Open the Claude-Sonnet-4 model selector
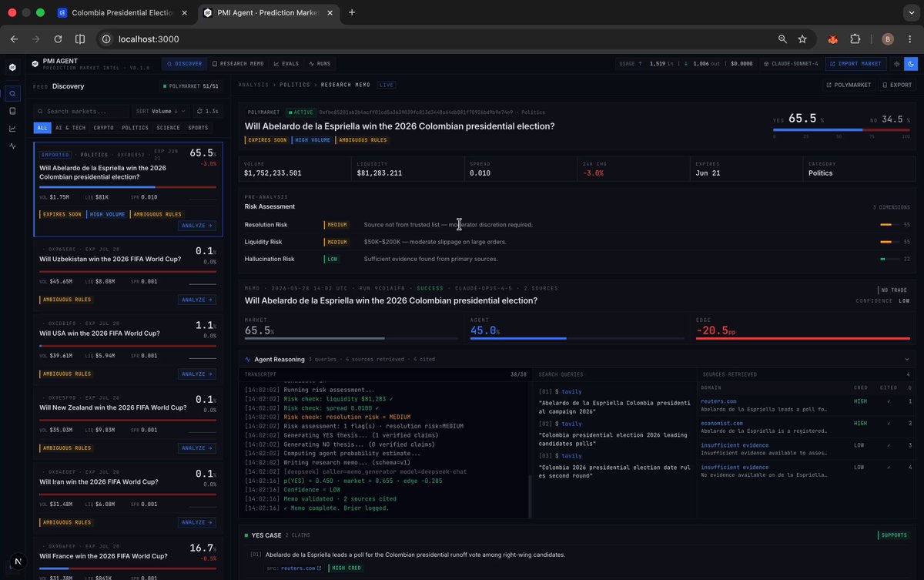The image size is (924, 580). click(793, 64)
